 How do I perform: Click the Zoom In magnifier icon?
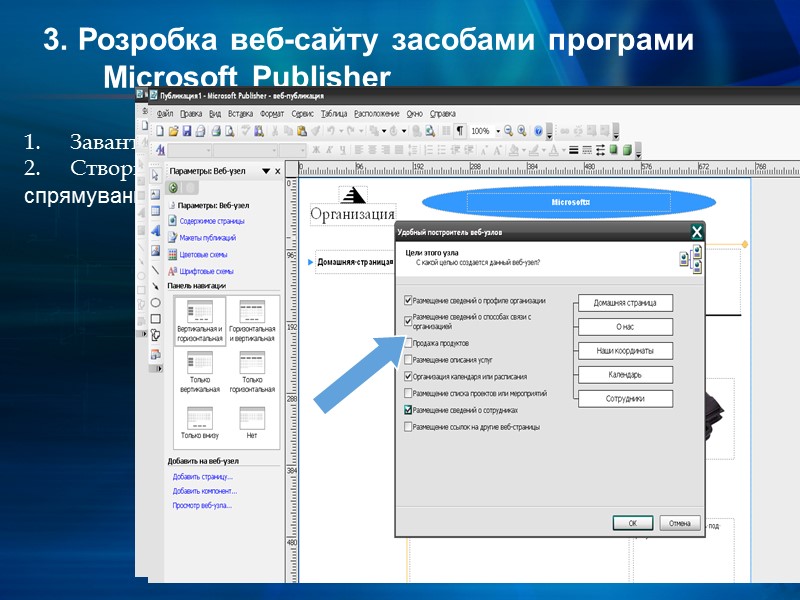[x=521, y=131]
